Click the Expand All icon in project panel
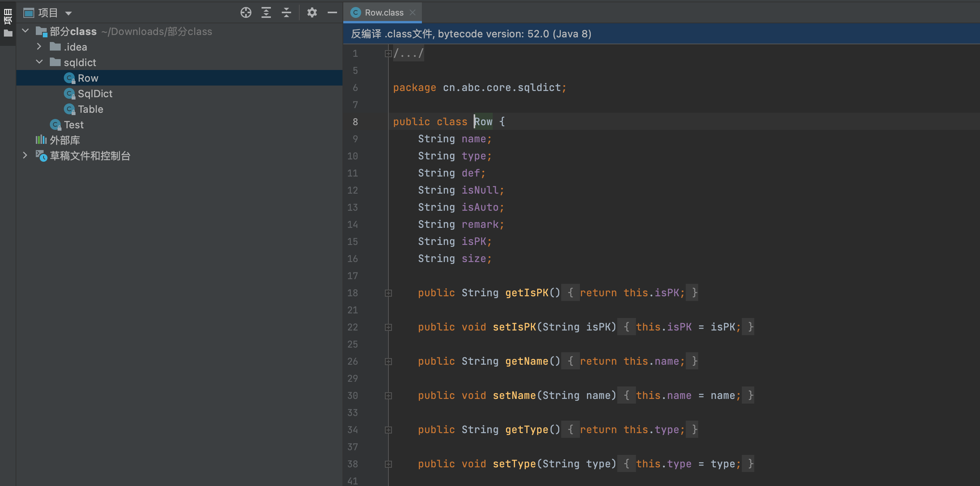This screenshot has width=980, height=486. (x=266, y=13)
